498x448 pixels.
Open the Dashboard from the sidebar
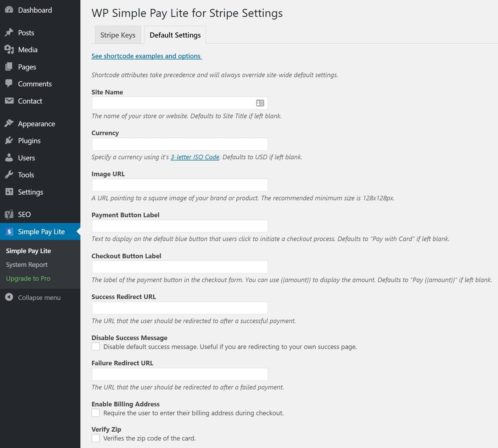(9, 9)
